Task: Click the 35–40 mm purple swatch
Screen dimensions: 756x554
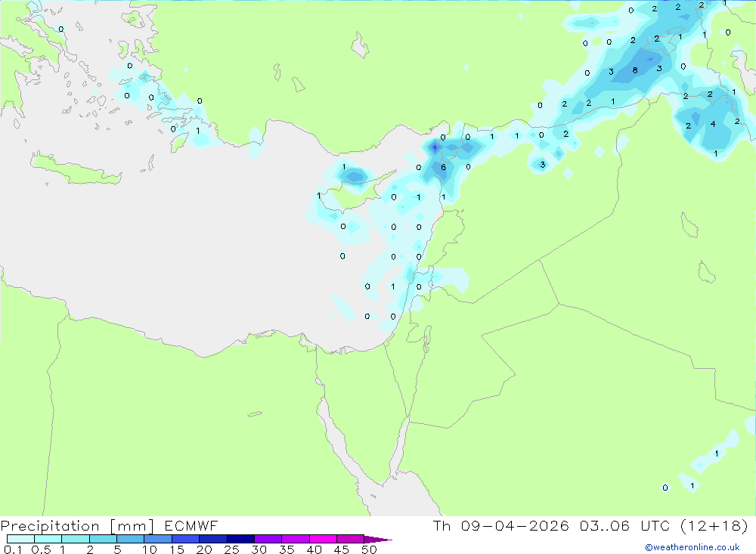Action: pos(296,539)
